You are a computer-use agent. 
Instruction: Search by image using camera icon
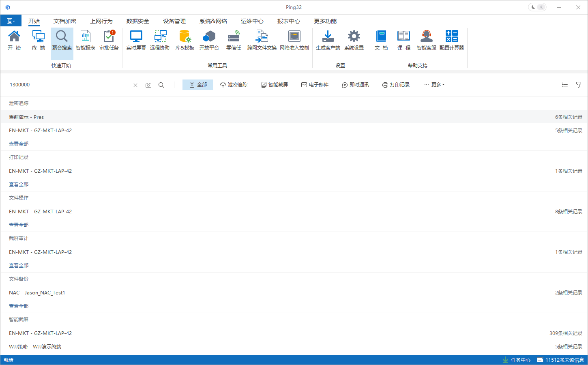point(148,85)
